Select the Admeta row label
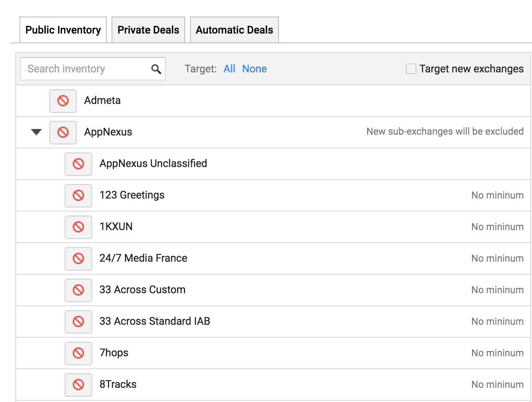The width and height of the screenshot is (532, 402). 102,100
